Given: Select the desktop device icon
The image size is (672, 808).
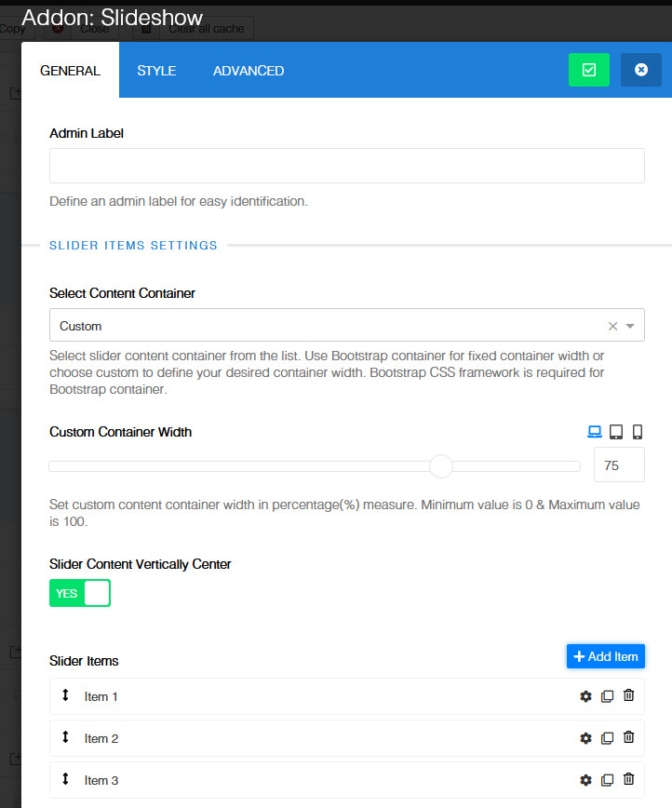Looking at the screenshot, I should [x=595, y=432].
